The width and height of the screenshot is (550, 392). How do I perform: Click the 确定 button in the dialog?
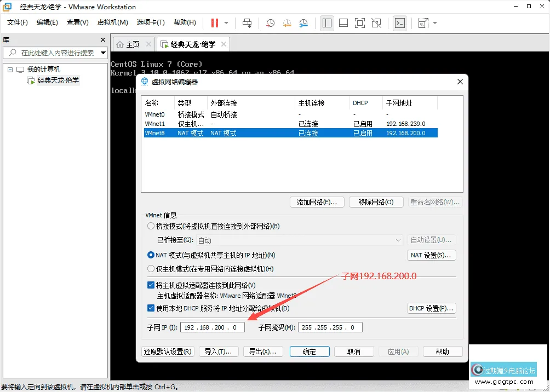(310, 351)
